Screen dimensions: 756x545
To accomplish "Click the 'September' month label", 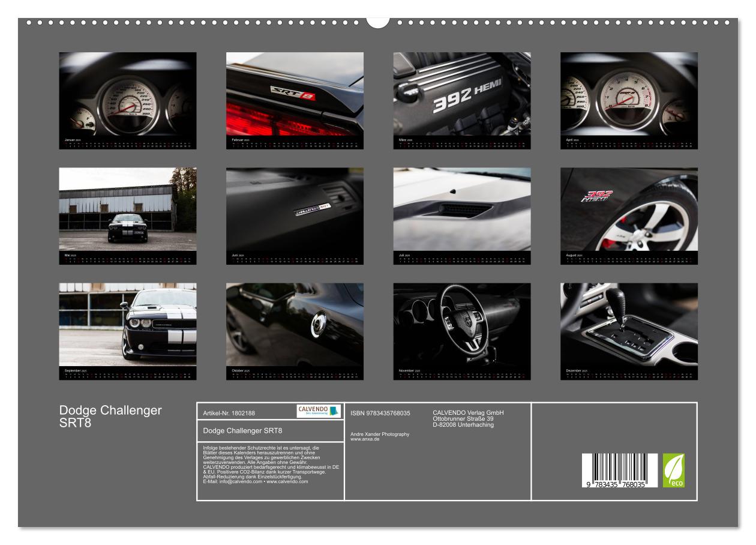I will pos(72,370).
